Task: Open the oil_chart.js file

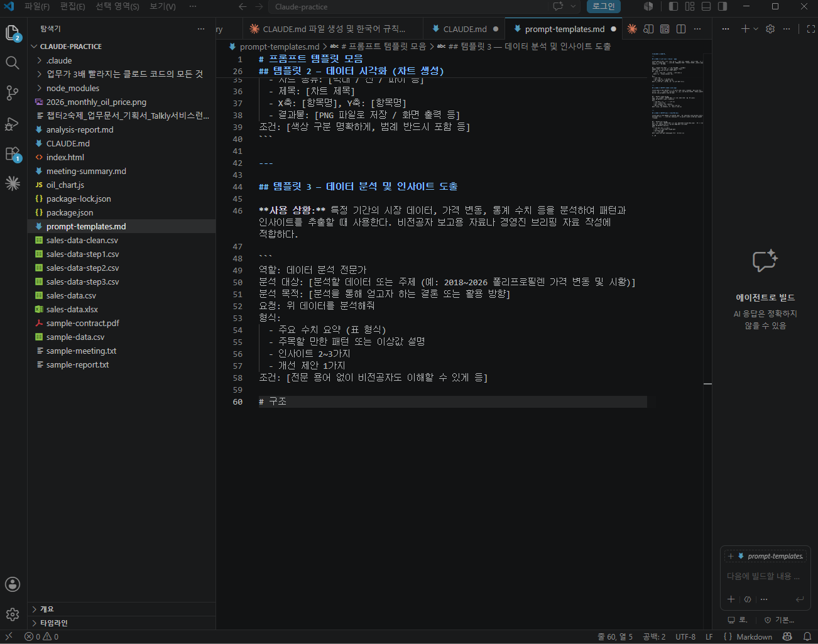Action: (121, 185)
